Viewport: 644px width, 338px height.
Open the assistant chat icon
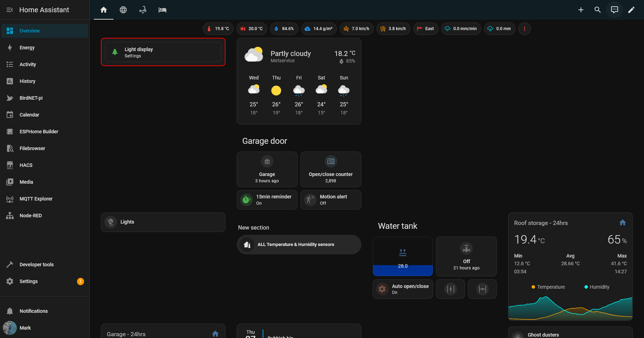pyautogui.click(x=615, y=10)
